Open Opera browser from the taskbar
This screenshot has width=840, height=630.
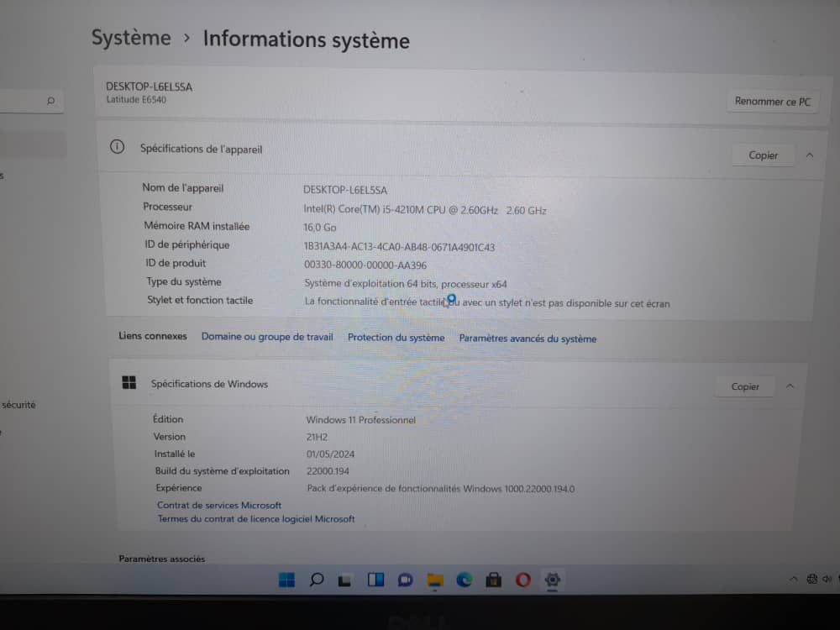point(522,580)
